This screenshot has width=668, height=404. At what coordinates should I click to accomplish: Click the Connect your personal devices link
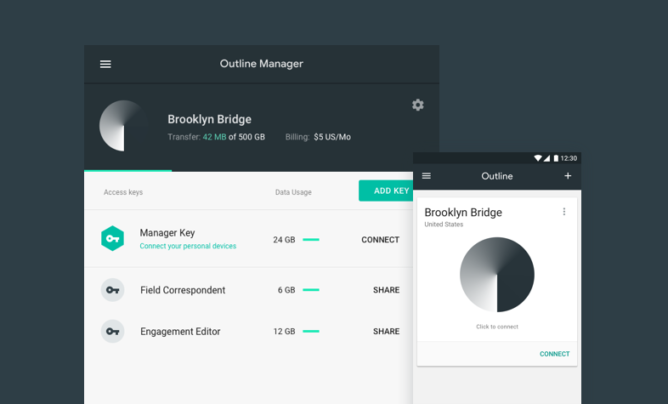(188, 246)
